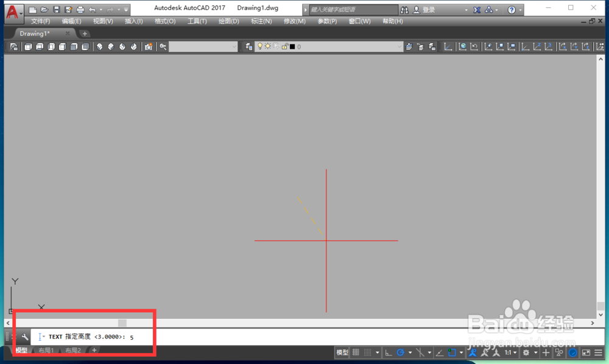Expand the Quick Access toolbar customize arrow
Image resolution: width=609 pixels, height=364 pixels.
[x=126, y=10]
